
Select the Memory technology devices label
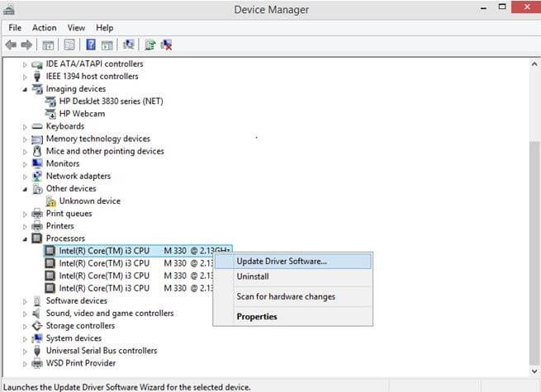[x=98, y=139]
